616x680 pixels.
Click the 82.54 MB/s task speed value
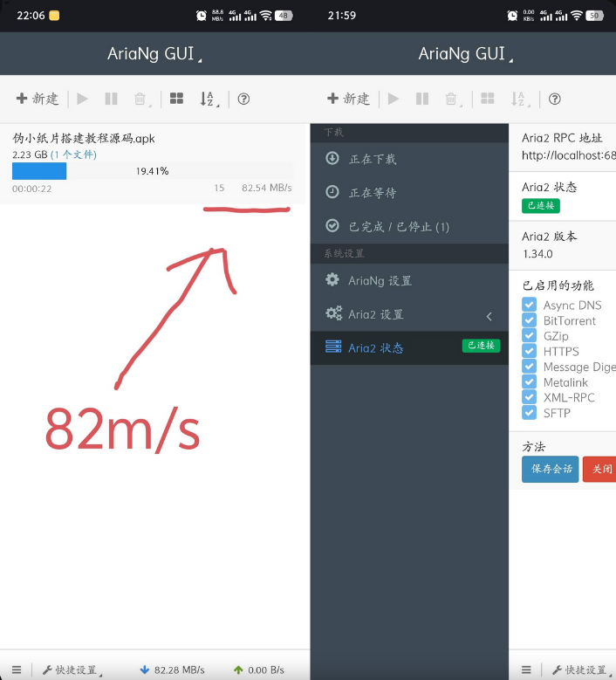[x=267, y=188]
